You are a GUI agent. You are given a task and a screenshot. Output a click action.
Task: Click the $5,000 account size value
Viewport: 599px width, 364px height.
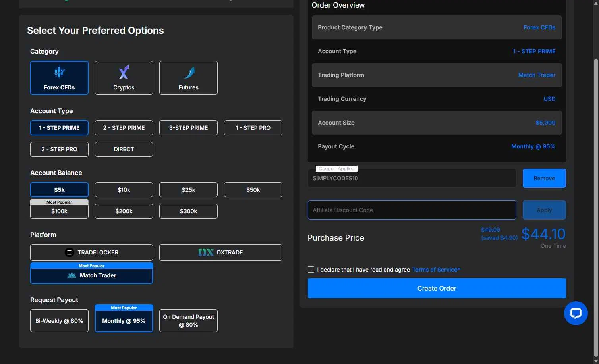pos(545,123)
